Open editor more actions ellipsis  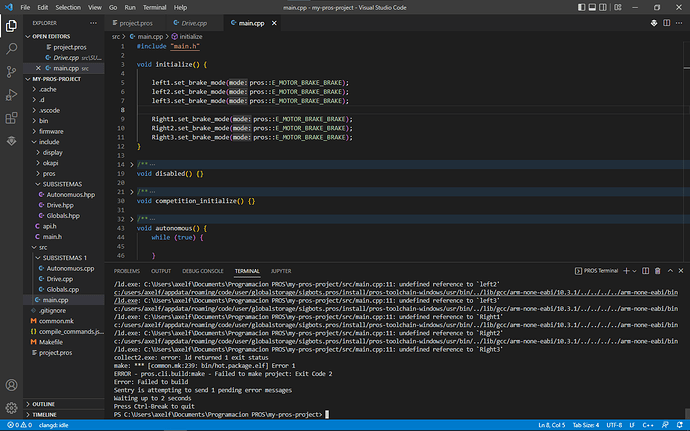click(x=679, y=23)
